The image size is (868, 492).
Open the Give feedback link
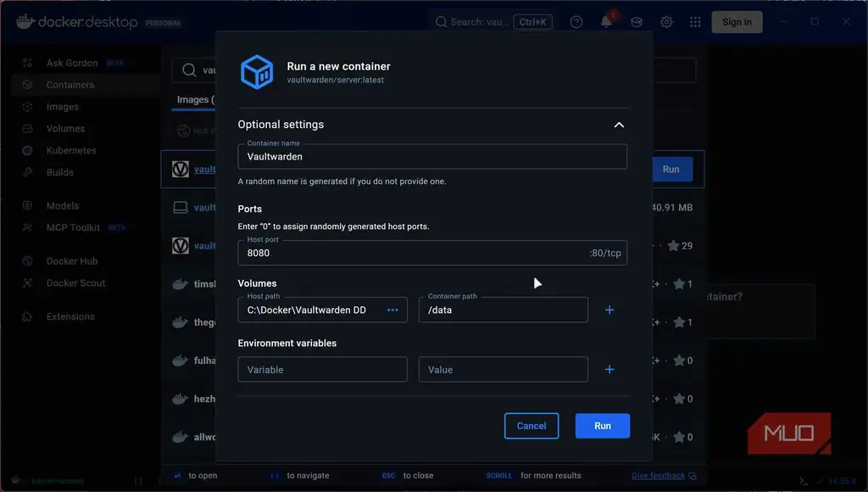coord(658,475)
